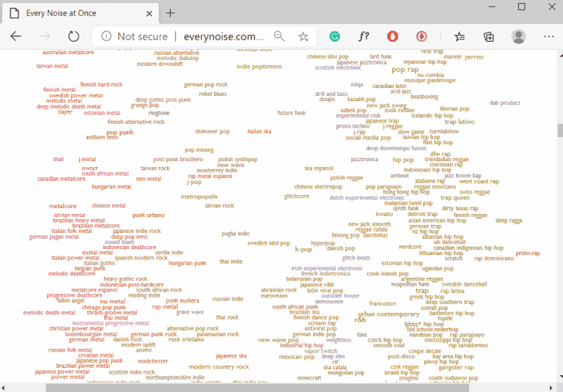Open the f? font finder extension
The image size is (563, 392).
[364, 36]
